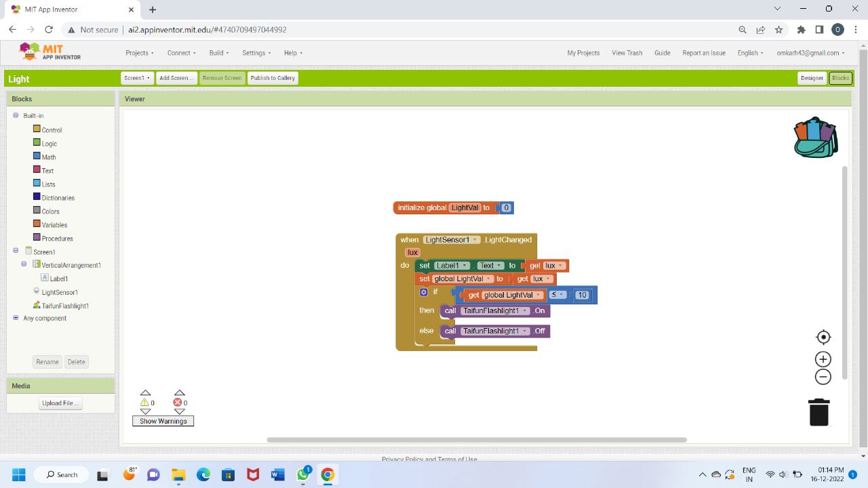
Task: Click the warning triangle counter icon
Action: point(144,403)
